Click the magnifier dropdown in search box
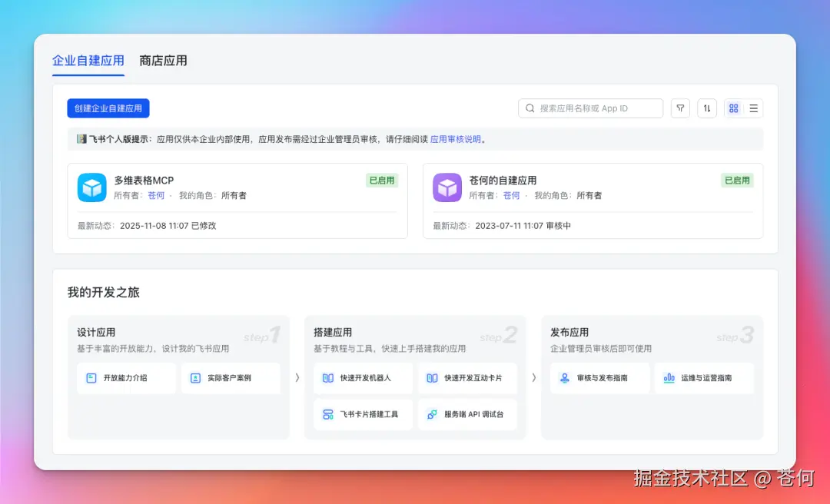The image size is (830, 504). pyautogui.click(x=530, y=108)
